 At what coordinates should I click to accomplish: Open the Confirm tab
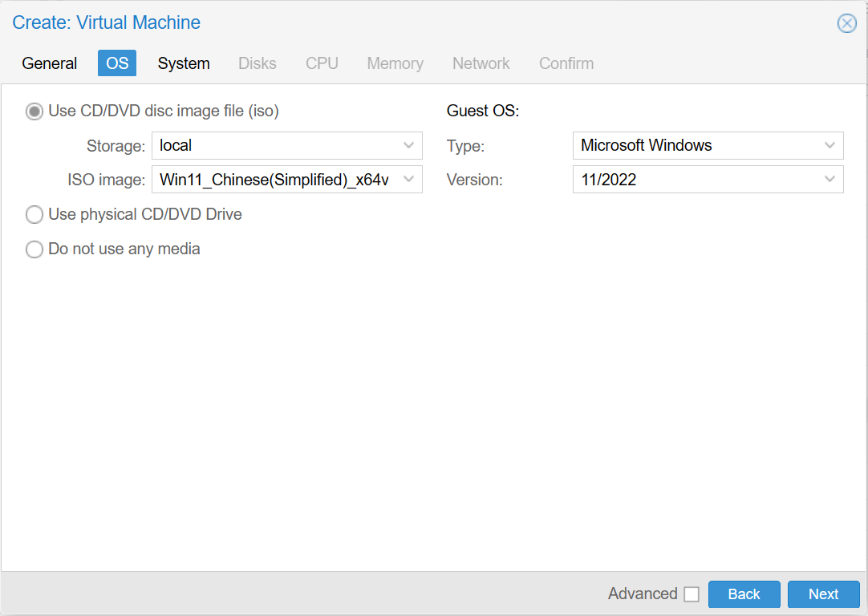coord(566,63)
